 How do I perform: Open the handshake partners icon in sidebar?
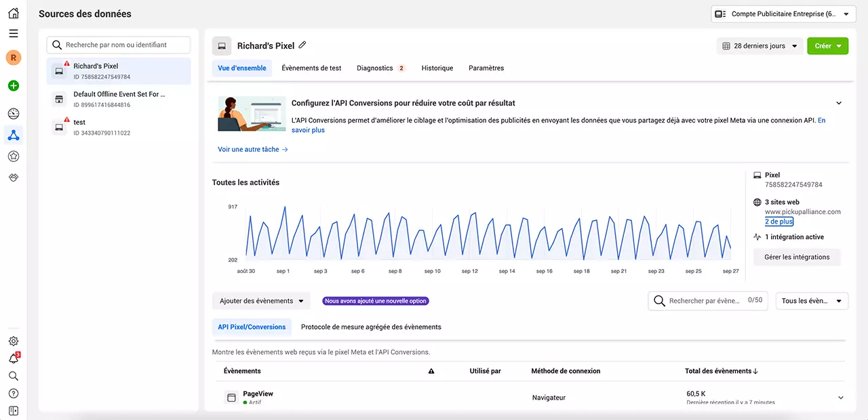(14, 177)
